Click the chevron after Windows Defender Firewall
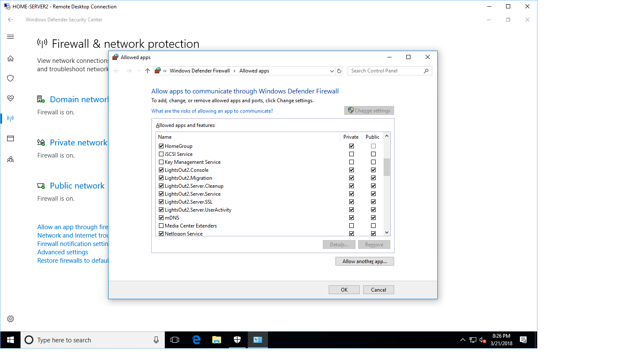This screenshot has height=362, width=644. pos(234,71)
